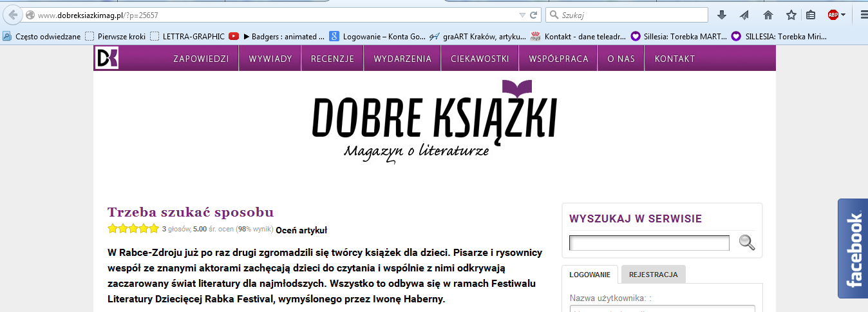Image resolution: width=868 pixels, height=312 pixels.
Task: Open Pierwsze kroki bookmark
Action: point(115,37)
